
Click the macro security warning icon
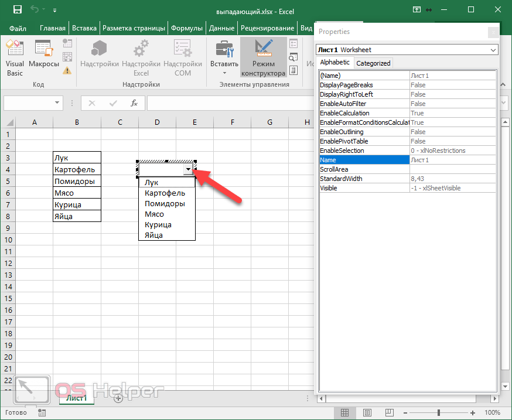click(67, 71)
